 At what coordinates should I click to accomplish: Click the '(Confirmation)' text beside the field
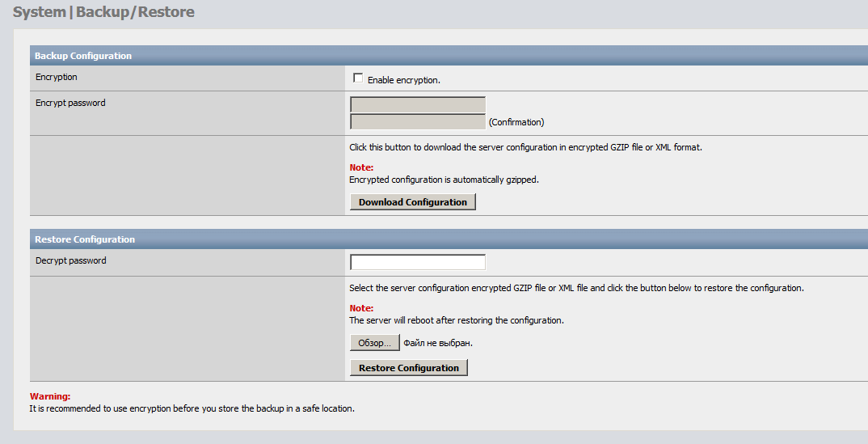click(x=516, y=122)
